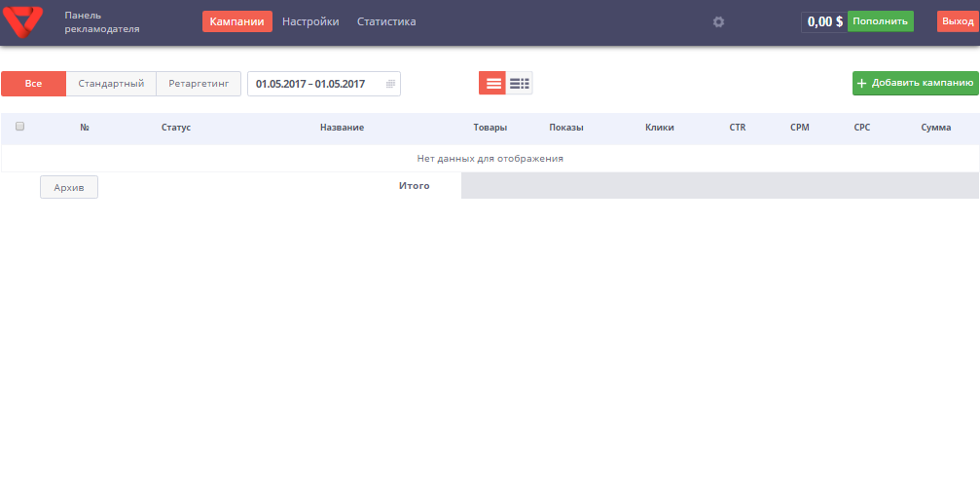Switch to detailed grid view icon
Screen dimensions: 980x487
tap(520, 83)
